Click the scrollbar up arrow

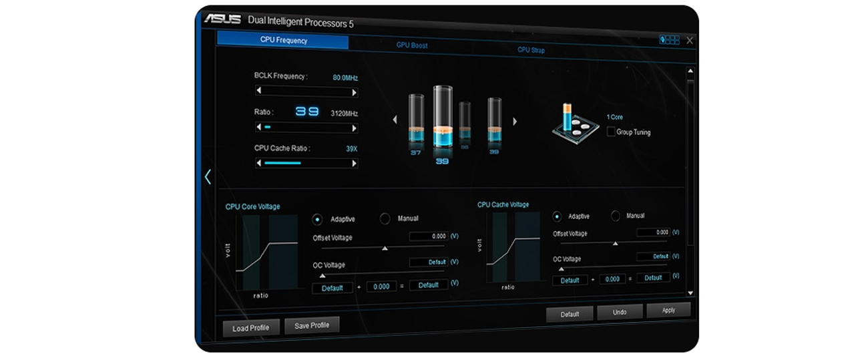[x=690, y=71]
